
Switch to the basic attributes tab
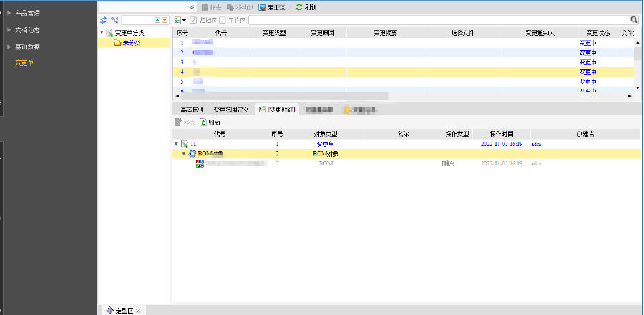[192, 110]
